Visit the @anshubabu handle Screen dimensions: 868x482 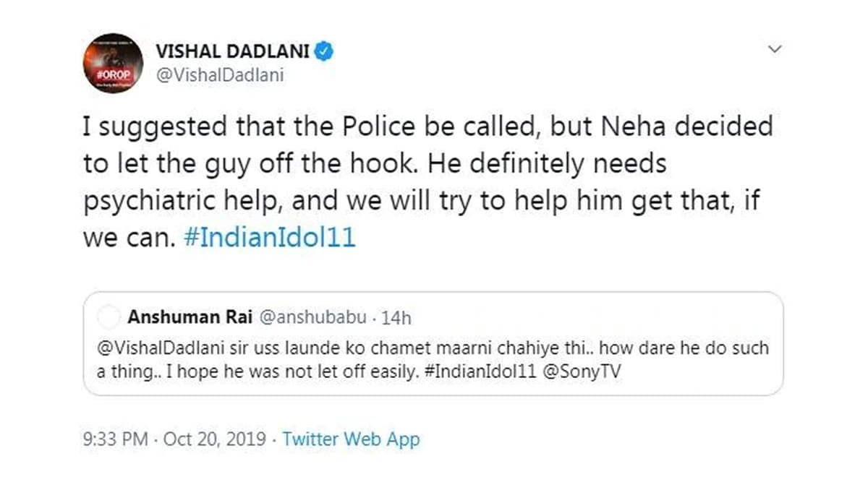(x=310, y=317)
